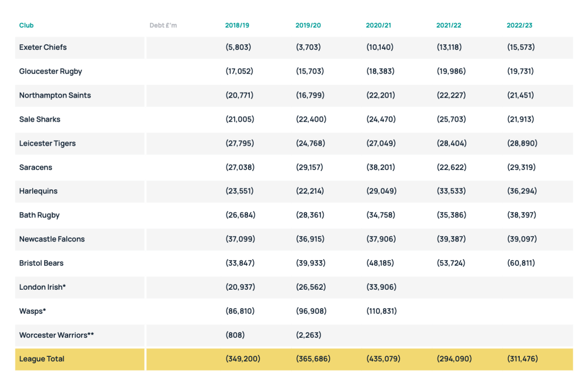This screenshot has height=378, width=588.
Task: Click the Debt £'m column header
Action: [163, 25]
